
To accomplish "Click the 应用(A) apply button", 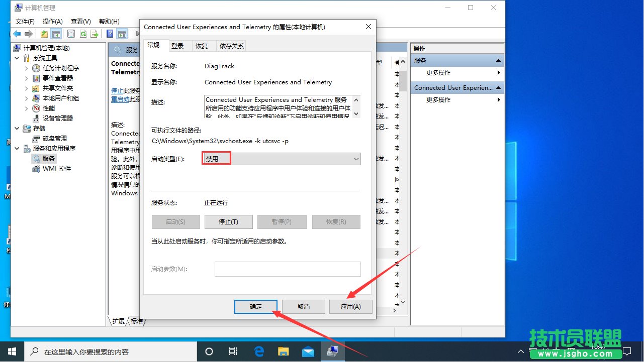I will (x=350, y=306).
